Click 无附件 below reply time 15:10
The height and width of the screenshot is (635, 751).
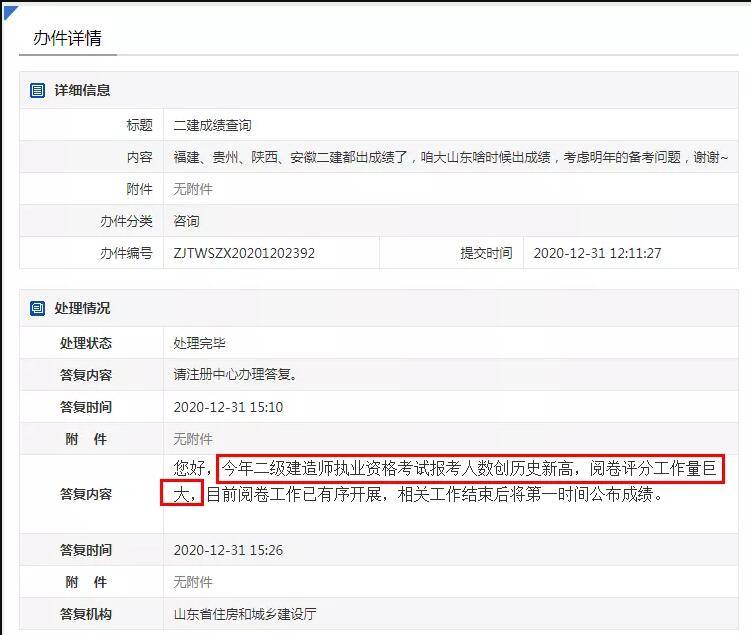click(x=193, y=439)
